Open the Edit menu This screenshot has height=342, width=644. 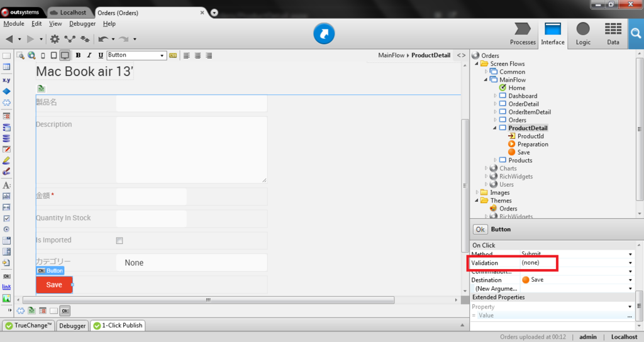(x=36, y=24)
